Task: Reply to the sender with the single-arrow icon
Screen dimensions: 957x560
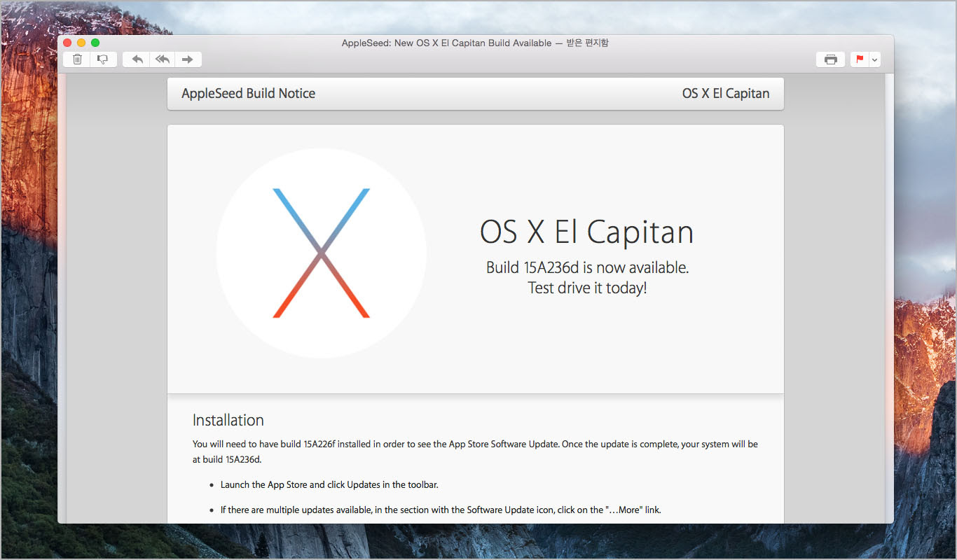Action: pyautogui.click(x=137, y=59)
